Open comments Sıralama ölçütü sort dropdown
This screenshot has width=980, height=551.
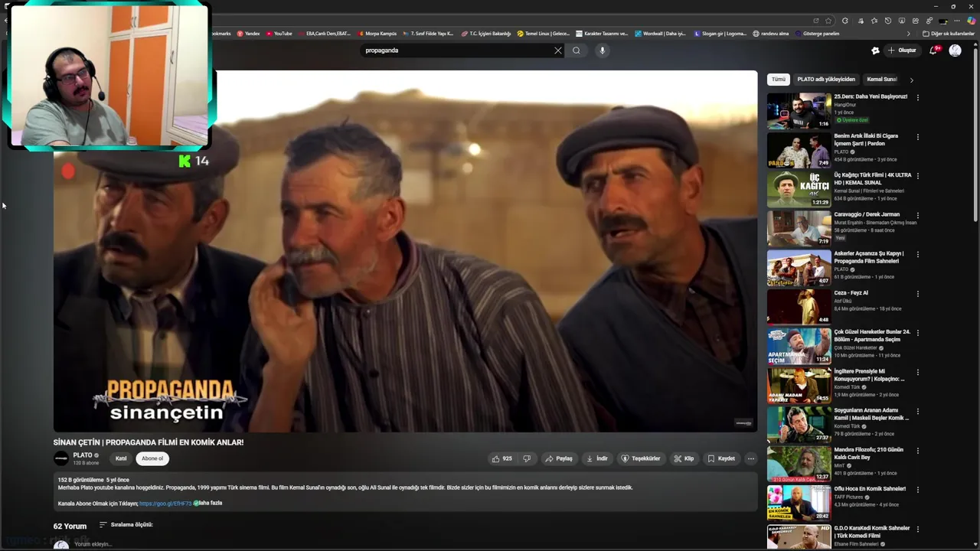(x=126, y=525)
